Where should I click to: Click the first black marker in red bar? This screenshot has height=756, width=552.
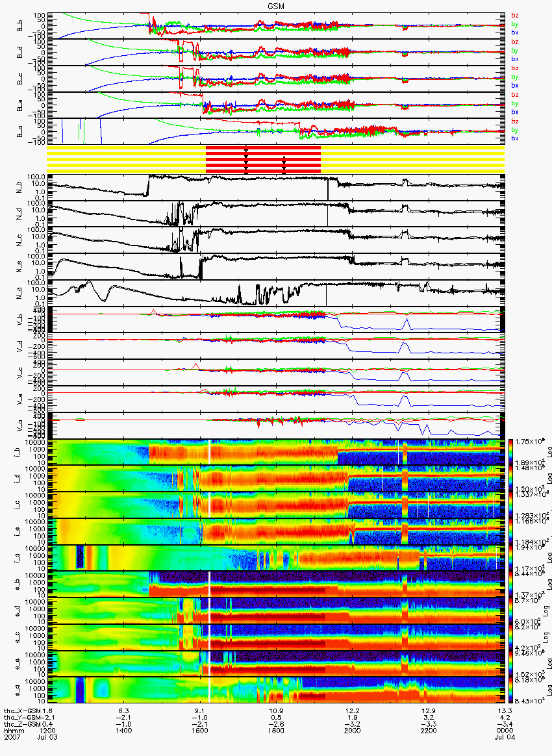click(246, 159)
